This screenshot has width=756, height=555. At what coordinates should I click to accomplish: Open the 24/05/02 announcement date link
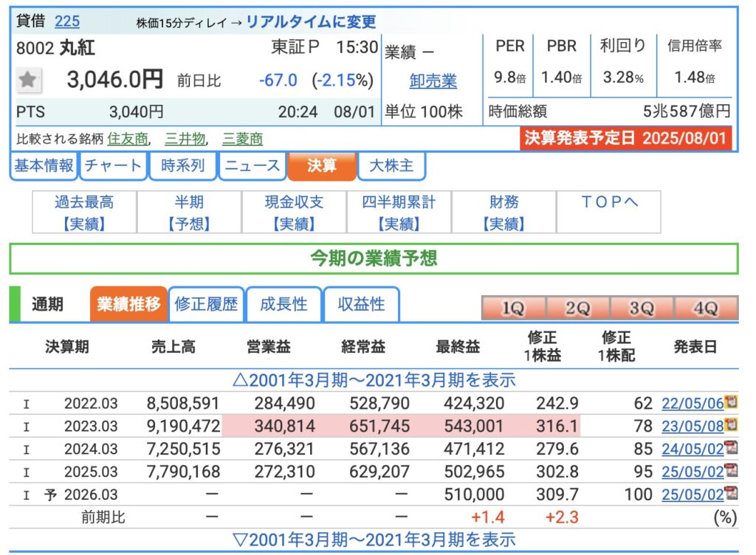(x=693, y=449)
